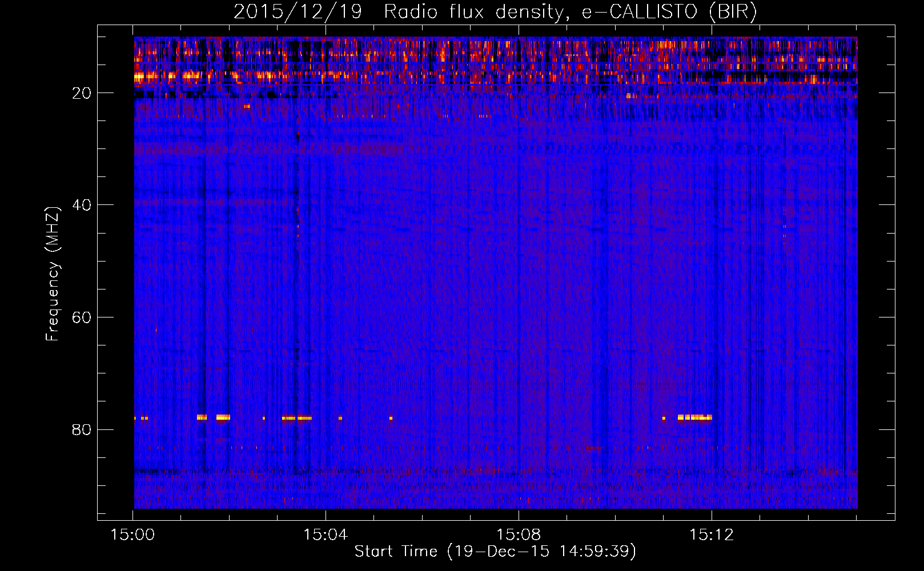Select the 15:12 time tick label
The width and height of the screenshot is (924, 571).
(x=712, y=535)
